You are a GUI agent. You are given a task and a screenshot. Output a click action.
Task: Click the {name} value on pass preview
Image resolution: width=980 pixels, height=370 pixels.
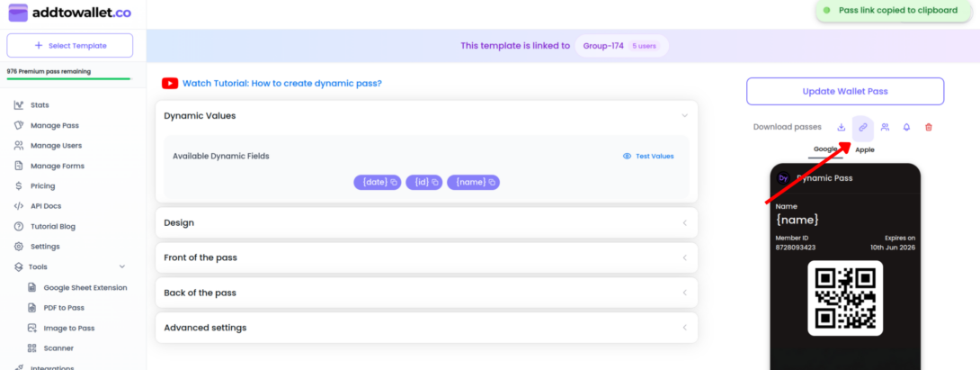coord(797,220)
